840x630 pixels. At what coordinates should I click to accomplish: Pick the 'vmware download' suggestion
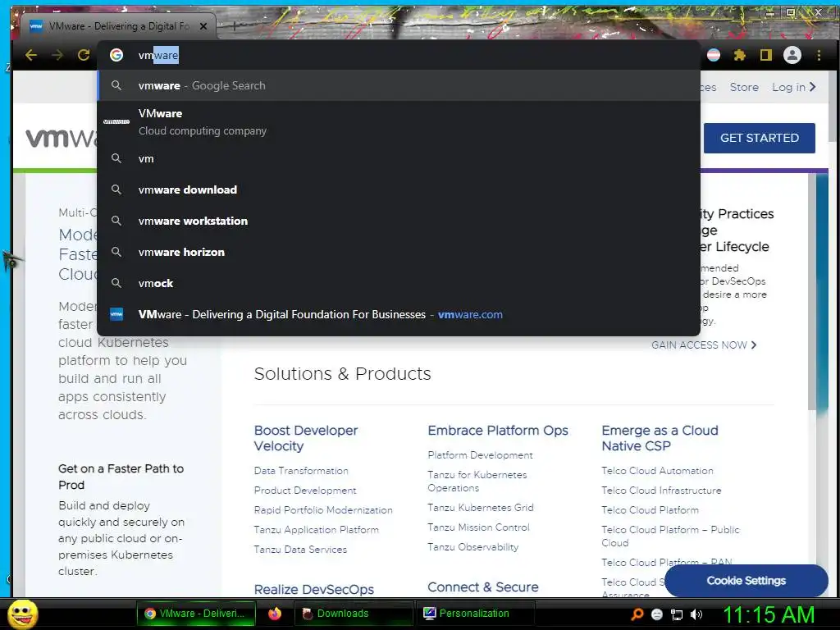pyautogui.click(x=399, y=189)
